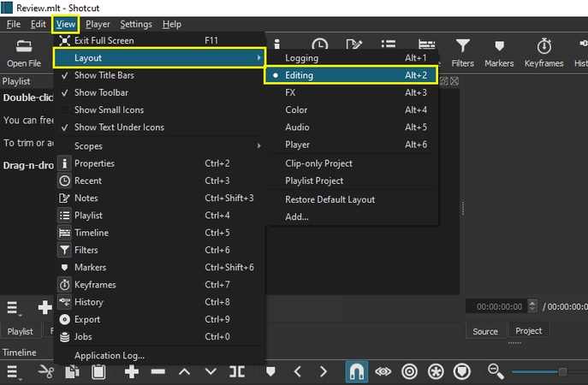
Task: Open the File menu
Action: pos(14,24)
